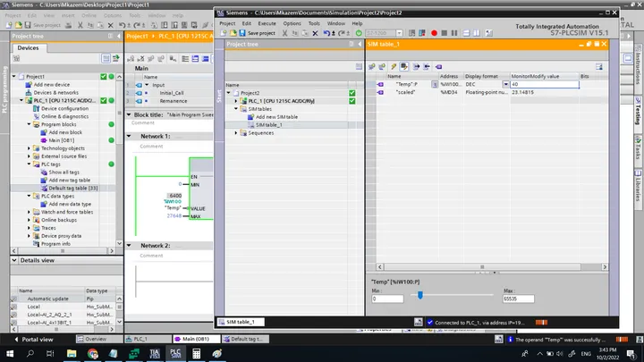Click the split editor horizontally icon in PLCSIM toolbar
644x362 pixels.
tap(466, 33)
